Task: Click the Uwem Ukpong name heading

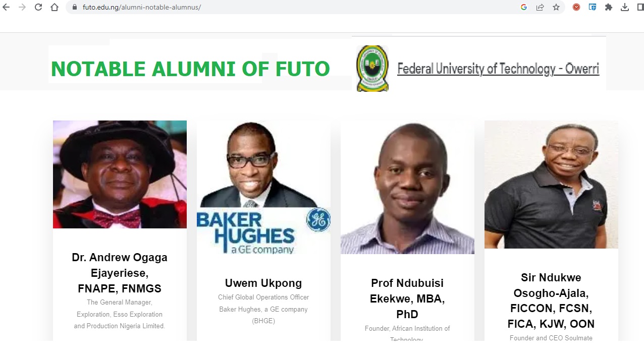Action: click(x=263, y=283)
